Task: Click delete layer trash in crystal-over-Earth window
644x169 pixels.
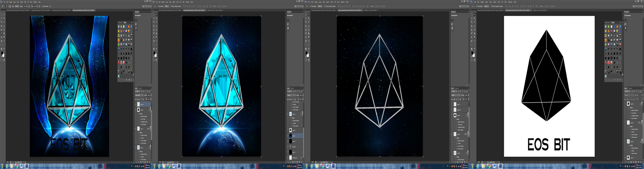Action: click(x=301, y=162)
